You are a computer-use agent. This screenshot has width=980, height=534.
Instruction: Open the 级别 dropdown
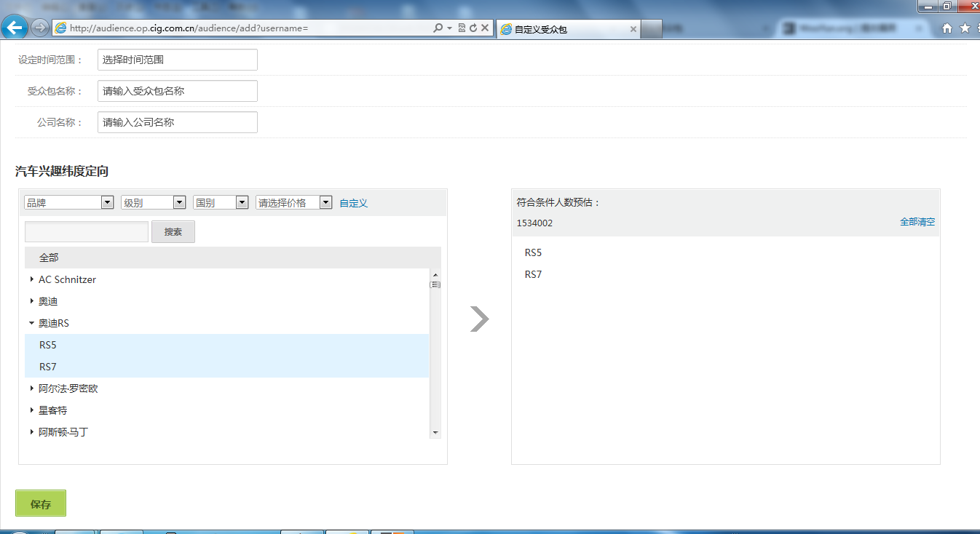[153, 202]
